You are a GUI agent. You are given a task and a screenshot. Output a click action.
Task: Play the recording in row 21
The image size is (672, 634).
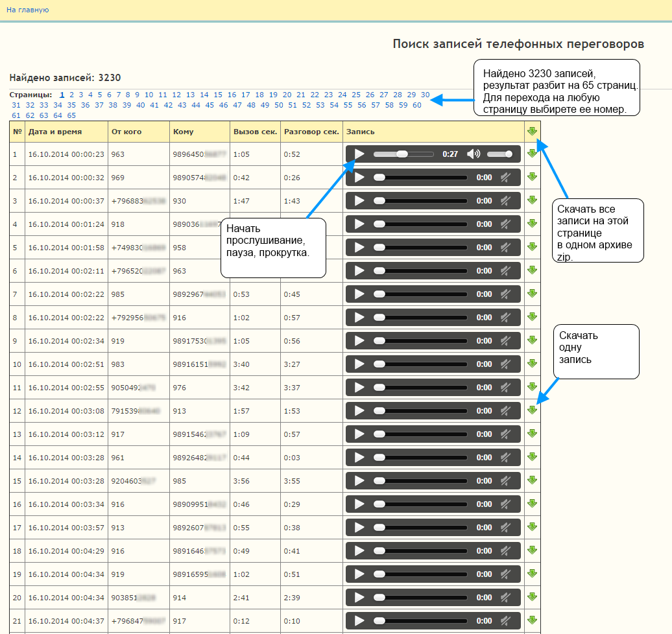click(359, 621)
